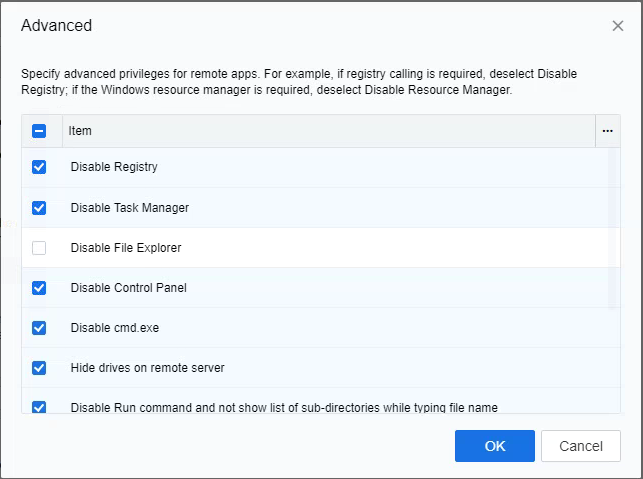Screen dimensions: 643x479
Task: Close the Advanced dialog with X
Action: 618,26
